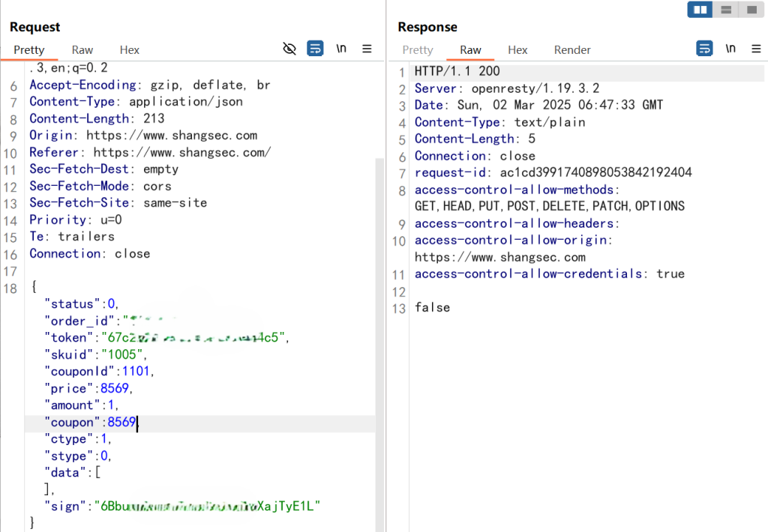Switch to the Raw tab in Request panel
This screenshot has width=768, height=532.
coord(82,50)
